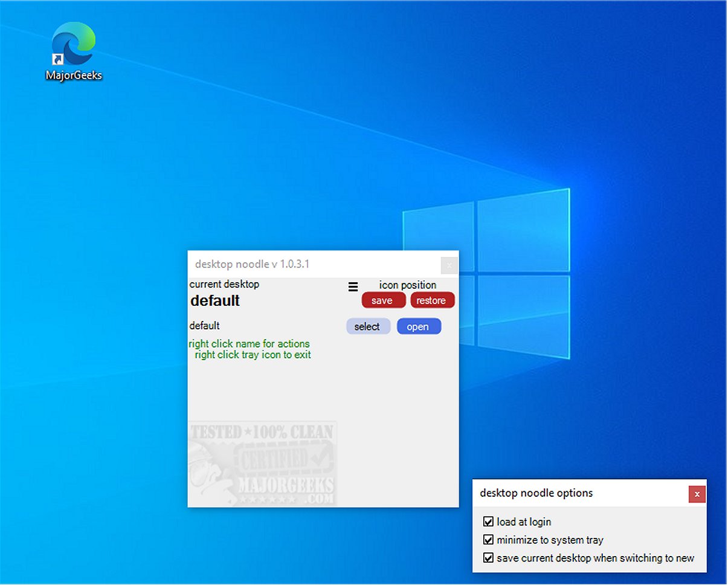Click the icon position label
The width and height of the screenshot is (728, 585).
coord(408,285)
